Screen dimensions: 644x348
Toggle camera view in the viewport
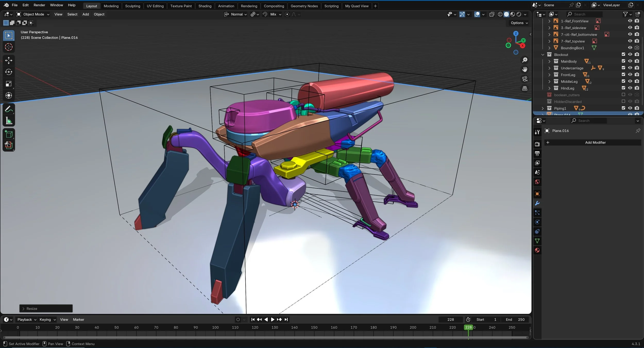click(x=524, y=79)
